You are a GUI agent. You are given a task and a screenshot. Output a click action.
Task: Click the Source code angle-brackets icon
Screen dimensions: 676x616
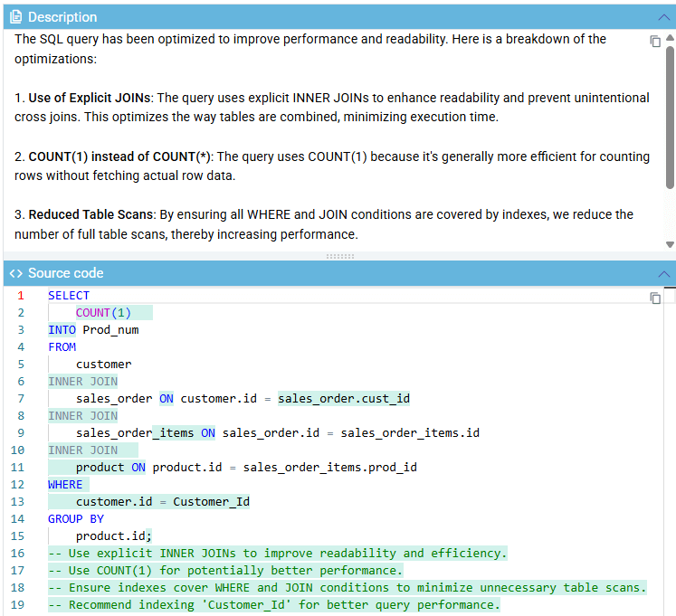16,273
